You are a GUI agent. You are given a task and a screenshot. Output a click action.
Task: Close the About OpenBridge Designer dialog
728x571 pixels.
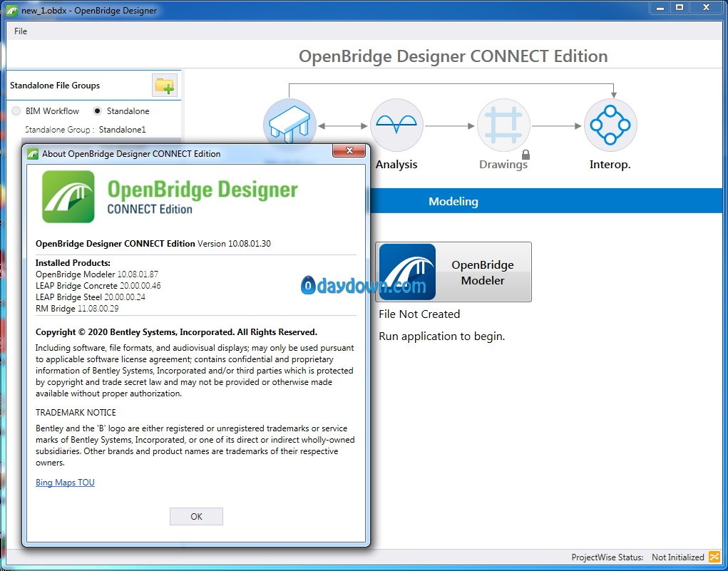pyautogui.click(x=349, y=150)
